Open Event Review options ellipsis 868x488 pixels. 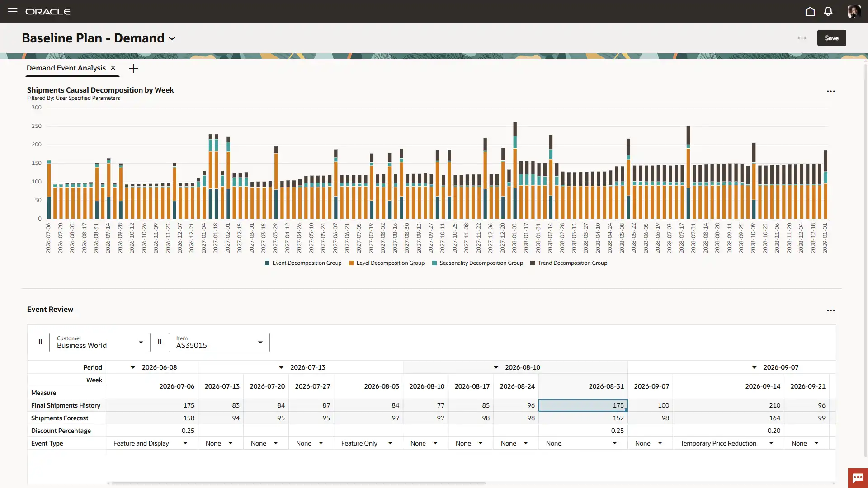pos(831,310)
